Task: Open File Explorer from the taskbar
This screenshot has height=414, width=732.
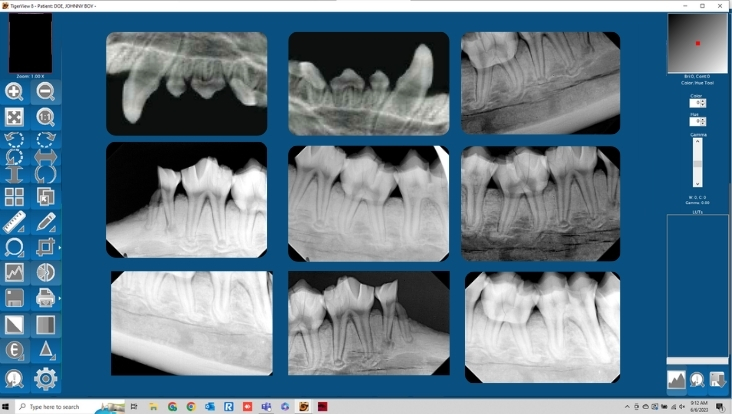Action: (153, 407)
